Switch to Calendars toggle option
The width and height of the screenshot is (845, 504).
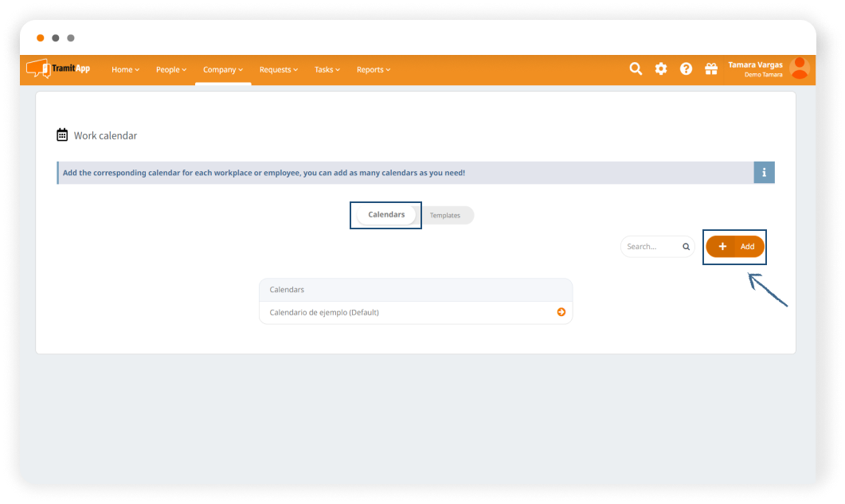pos(386,215)
